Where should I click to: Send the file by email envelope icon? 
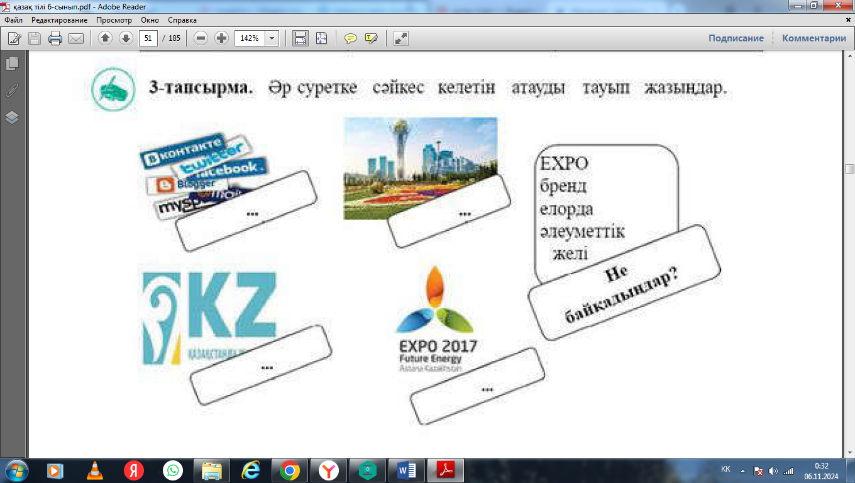click(76, 39)
